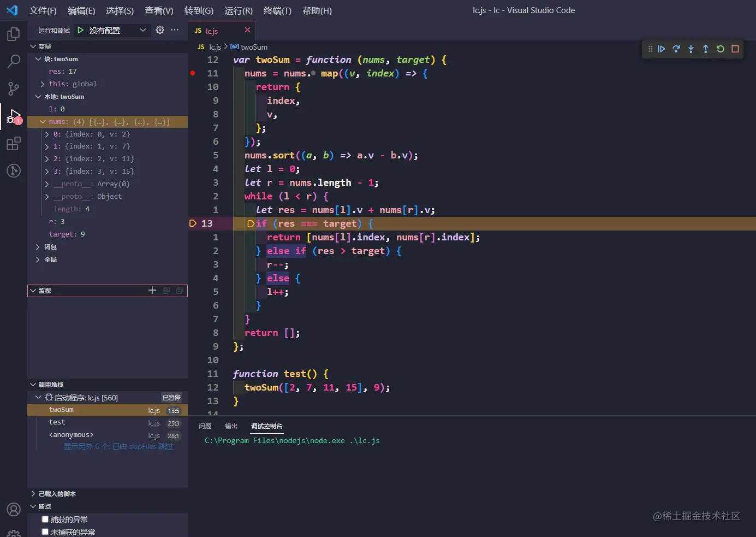Click the twoSum breadcrumb item
The width and height of the screenshot is (756, 537).
pos(249,47)
